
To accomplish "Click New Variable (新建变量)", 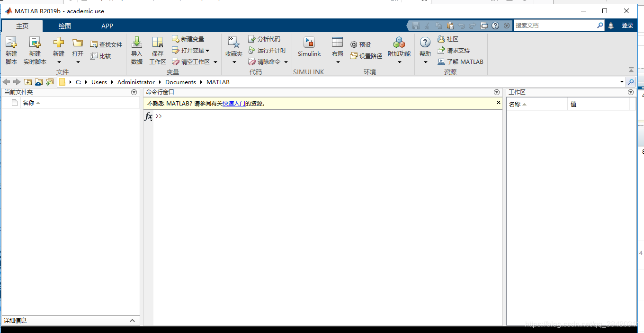I will (x=188, y=39).
